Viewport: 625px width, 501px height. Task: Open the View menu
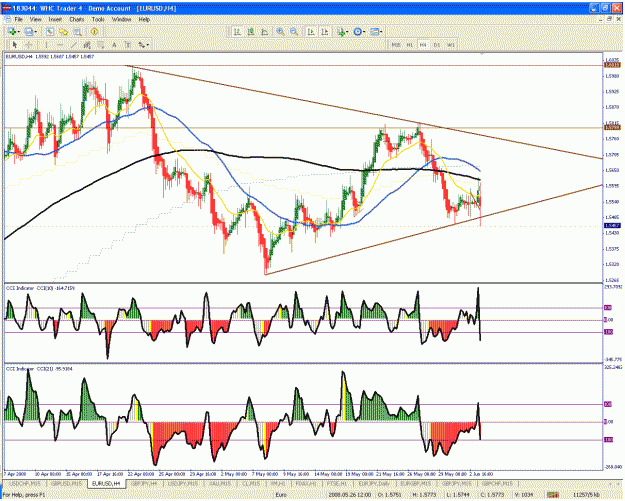tap(35, 19)
